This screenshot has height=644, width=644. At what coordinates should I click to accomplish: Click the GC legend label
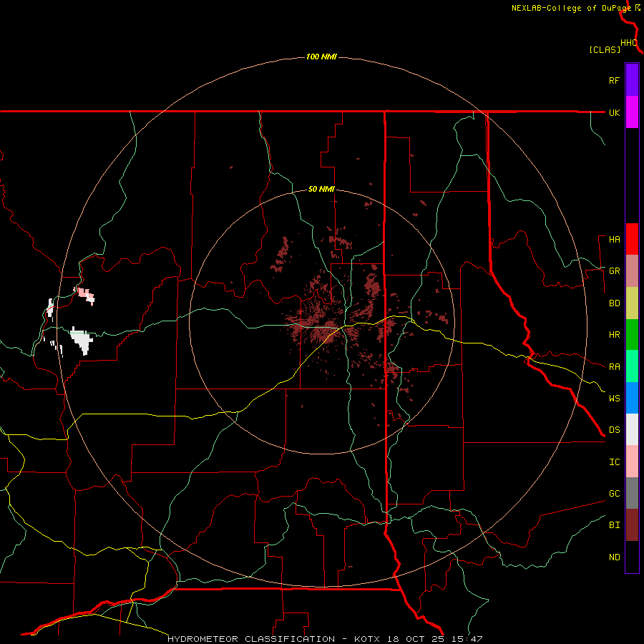click(614, 494)
